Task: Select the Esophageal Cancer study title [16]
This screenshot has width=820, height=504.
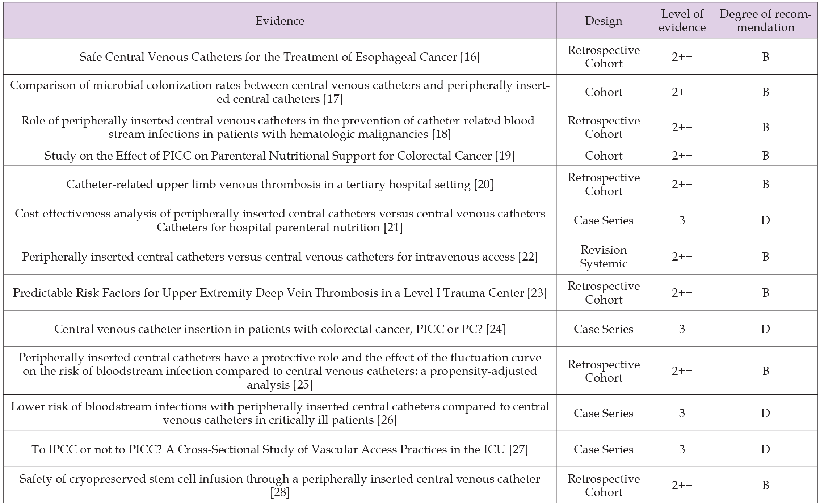Action: (279, 57)
